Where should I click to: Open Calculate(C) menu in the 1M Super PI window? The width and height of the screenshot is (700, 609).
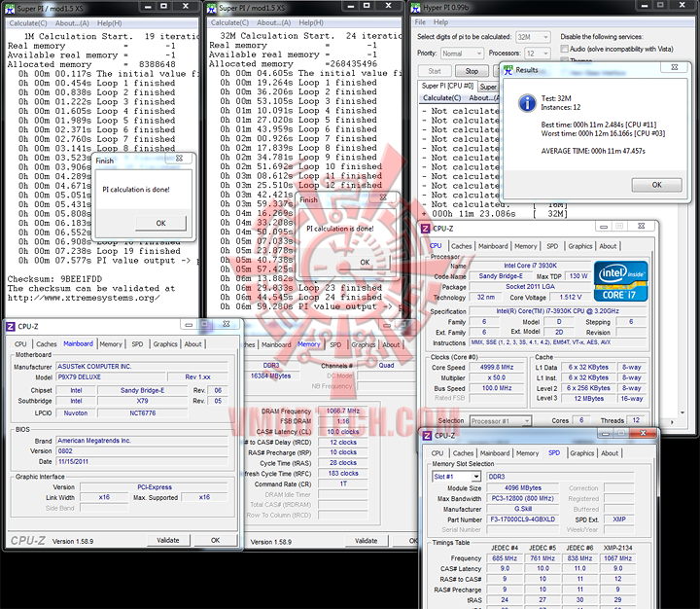[x=28, y=23]
